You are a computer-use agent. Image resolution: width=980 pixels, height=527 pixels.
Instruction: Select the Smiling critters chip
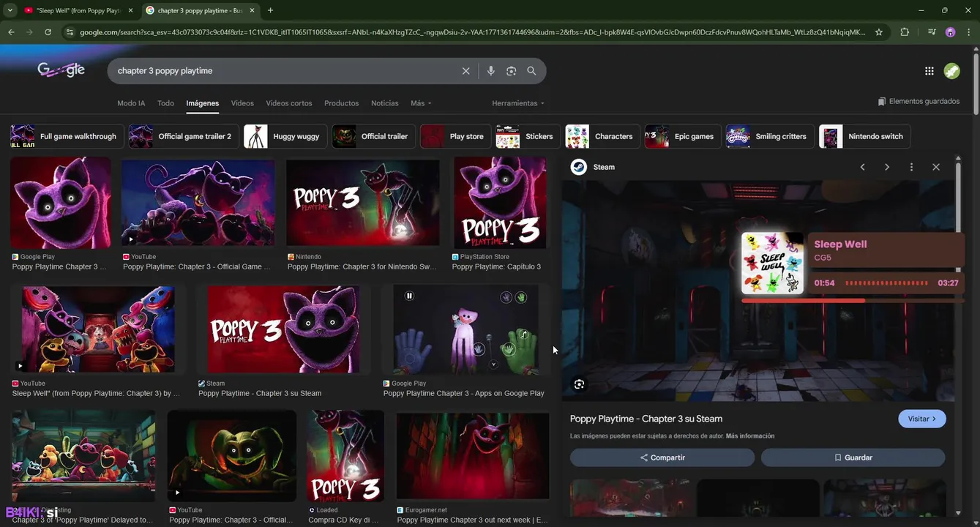tap(770, 136)
